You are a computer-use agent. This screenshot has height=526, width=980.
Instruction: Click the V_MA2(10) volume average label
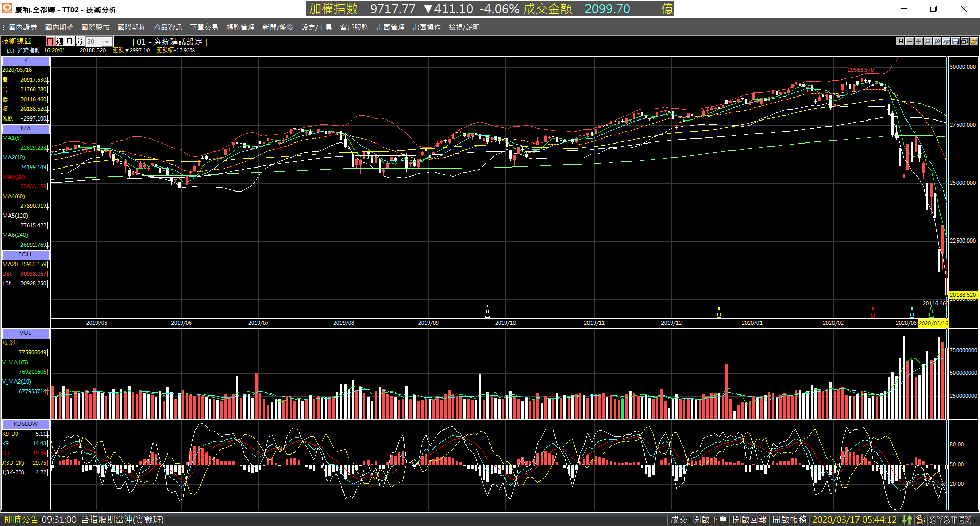point(17,382)
